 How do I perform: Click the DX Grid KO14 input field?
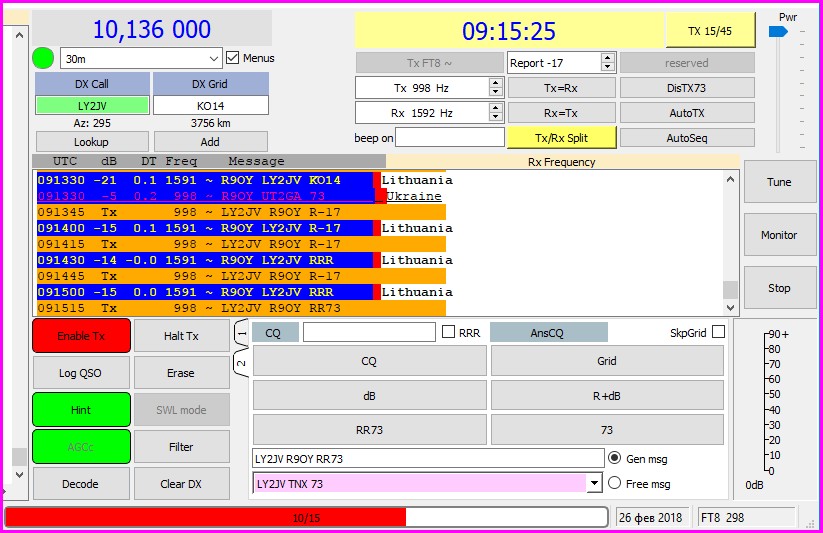click(210, 105)
